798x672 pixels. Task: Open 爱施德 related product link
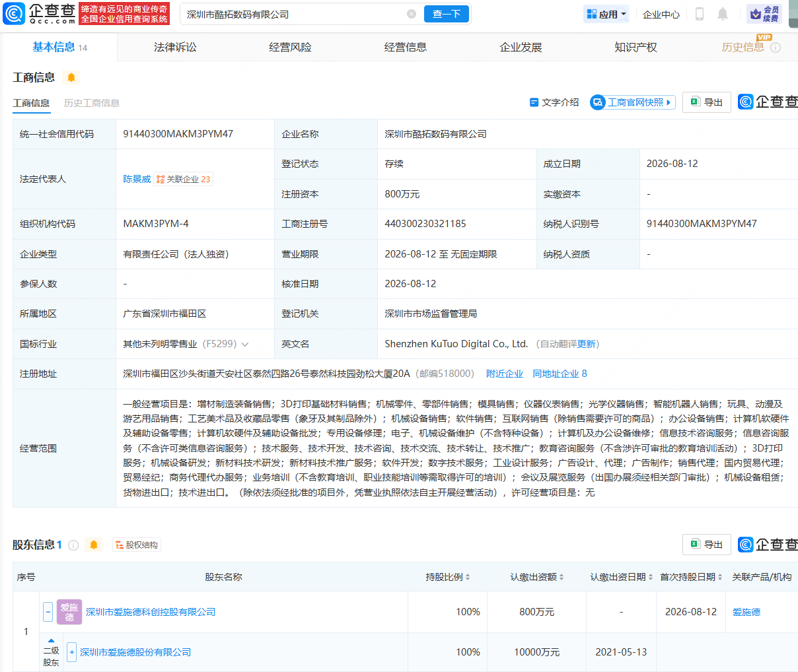pos(746,612)
